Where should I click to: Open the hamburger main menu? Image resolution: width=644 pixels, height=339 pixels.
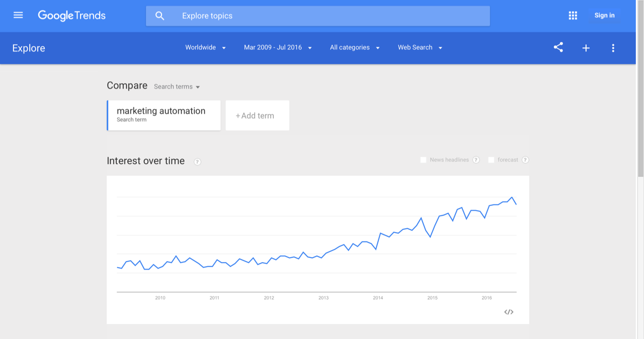click(x=18, y=16)
